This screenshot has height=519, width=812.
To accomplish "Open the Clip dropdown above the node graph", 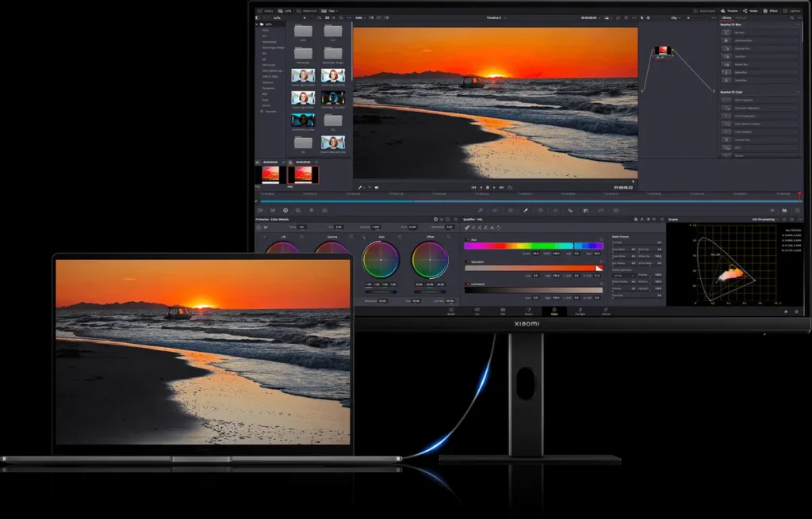I will coord(676,17).
